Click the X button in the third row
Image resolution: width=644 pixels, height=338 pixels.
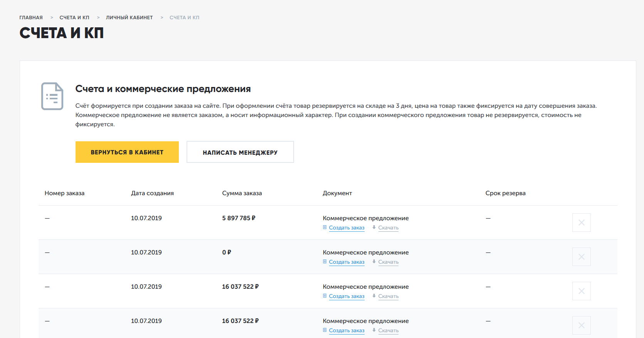click(581, 291)
